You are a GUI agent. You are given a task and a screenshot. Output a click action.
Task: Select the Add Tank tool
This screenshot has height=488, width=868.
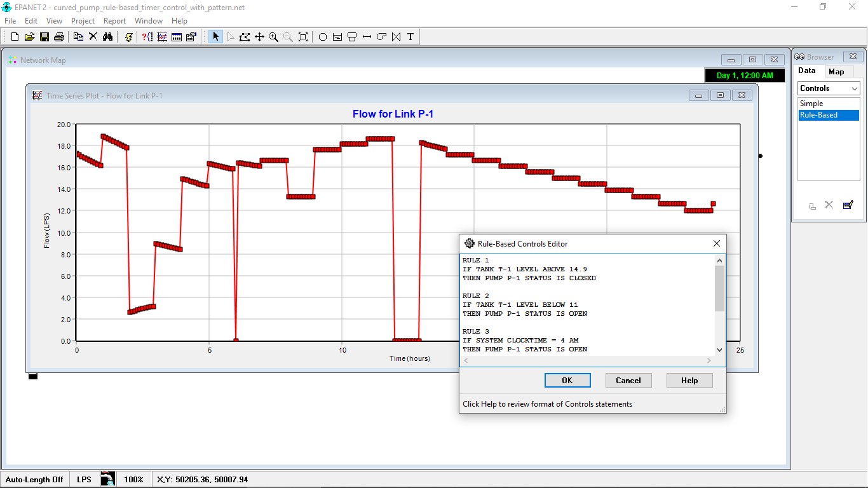(351, 36)
